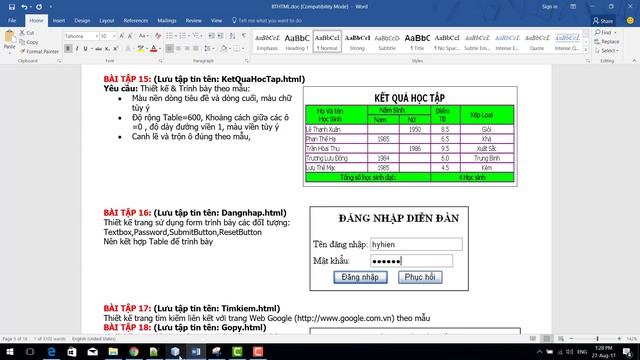The width and height of the screenshot is (640, 360).
Task: Open Clipboard pane launcher
Action: click(x=60, y=61)
